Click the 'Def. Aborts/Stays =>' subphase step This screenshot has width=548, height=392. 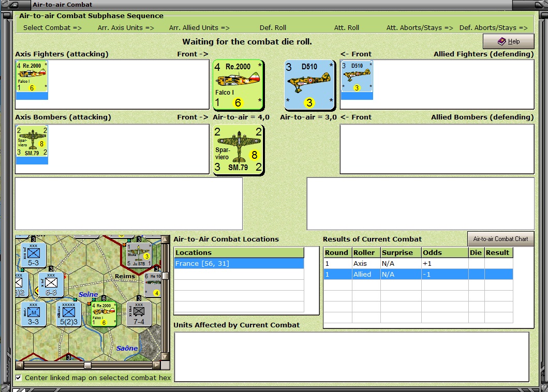pos(494,27)
